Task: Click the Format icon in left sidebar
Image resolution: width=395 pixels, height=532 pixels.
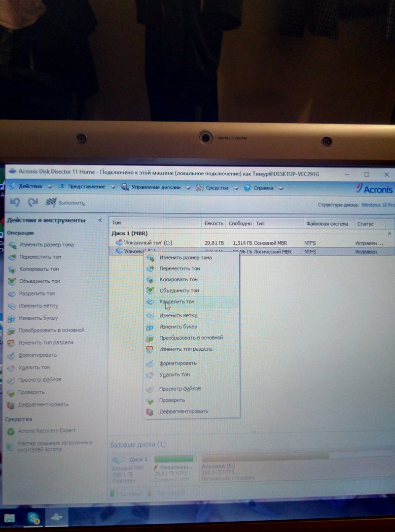Action: click(x=12, y=355)
